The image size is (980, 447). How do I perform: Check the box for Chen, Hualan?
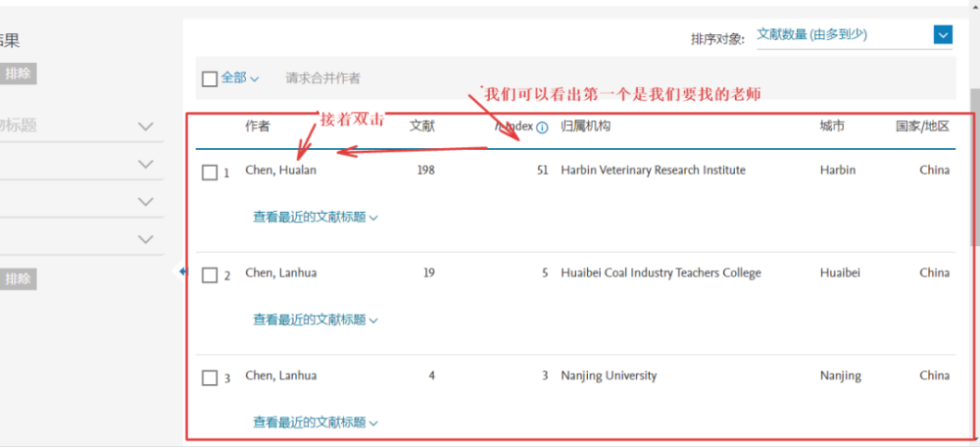(210, 173)
